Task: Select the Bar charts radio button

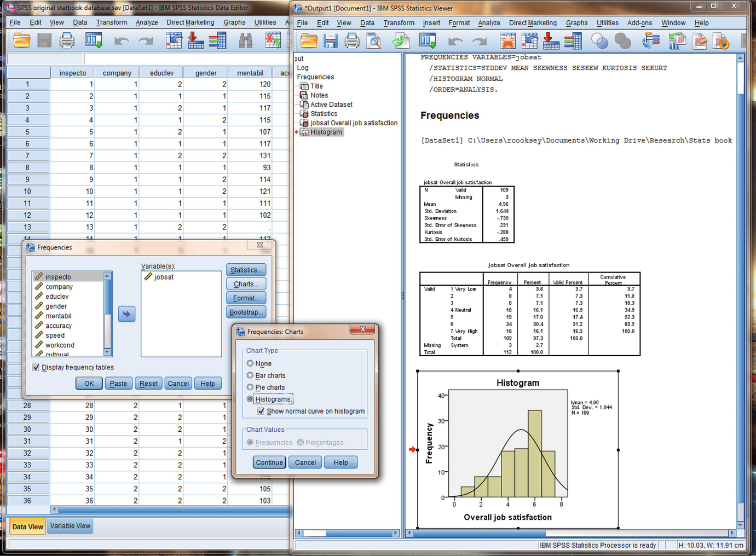Action: [250, 375]
